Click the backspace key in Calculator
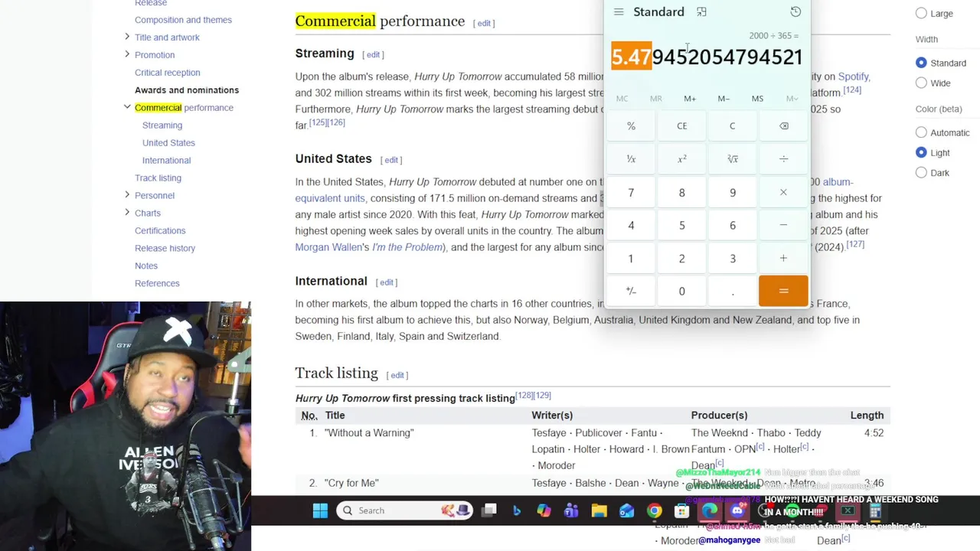Image resolution: width=980 pixels, height=551 pixels. point(783,126)
